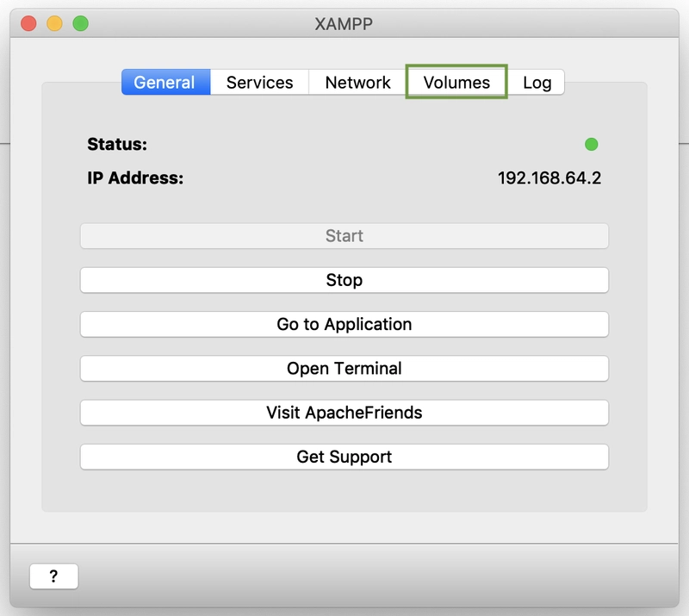This screenshot has height=616, width=689.
Task: Click the Status: label
Action: 117,144
